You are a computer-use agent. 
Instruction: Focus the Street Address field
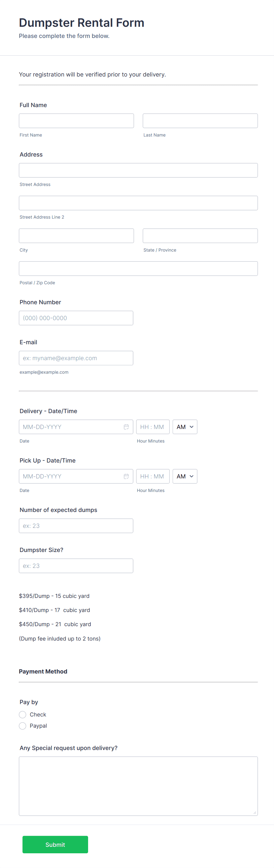[x=138, y=170]
